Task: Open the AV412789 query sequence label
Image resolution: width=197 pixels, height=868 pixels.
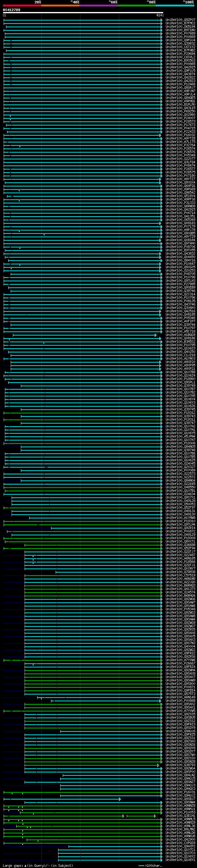Action: 11,10
